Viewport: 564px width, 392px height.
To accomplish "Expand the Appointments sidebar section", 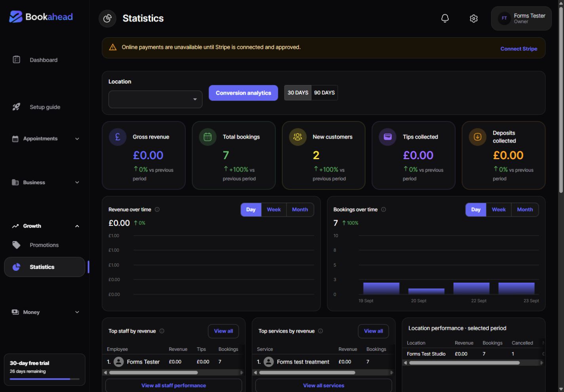I will [x=46, y=139].
